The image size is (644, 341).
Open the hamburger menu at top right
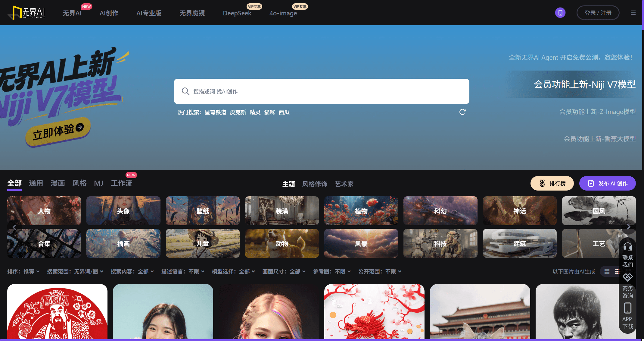tap(633, 13)
